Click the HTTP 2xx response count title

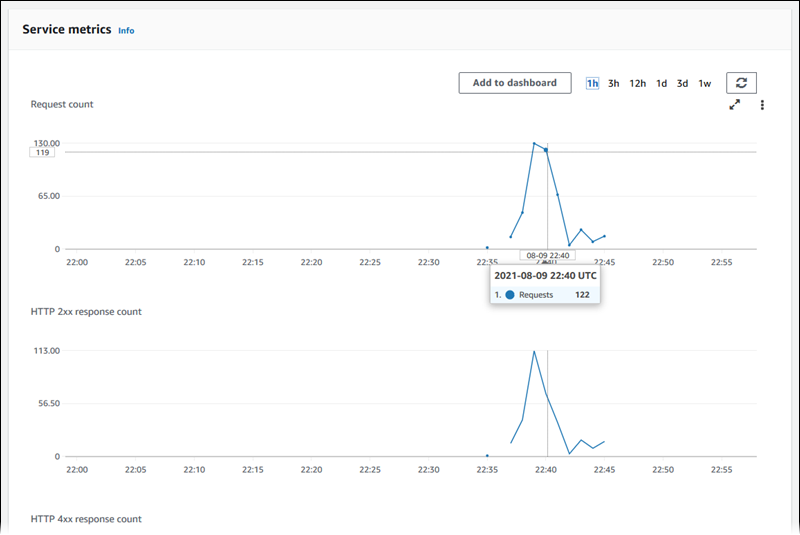[x=86, y=312]
